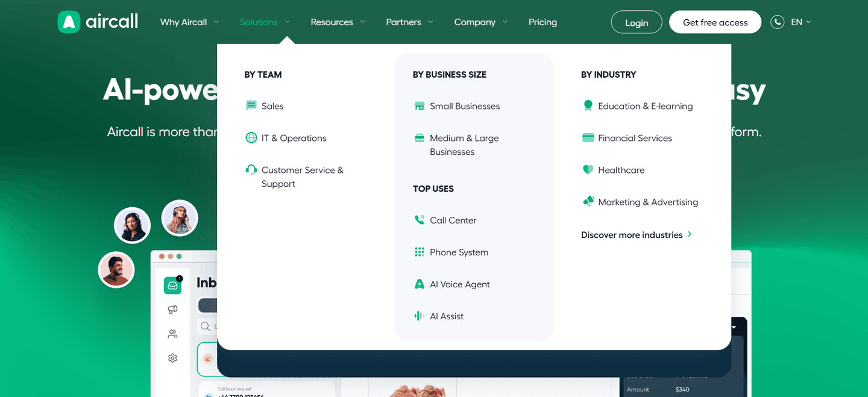Click the Financial Services card icon
Screen dimensions: 868x397
click(588, 137)
